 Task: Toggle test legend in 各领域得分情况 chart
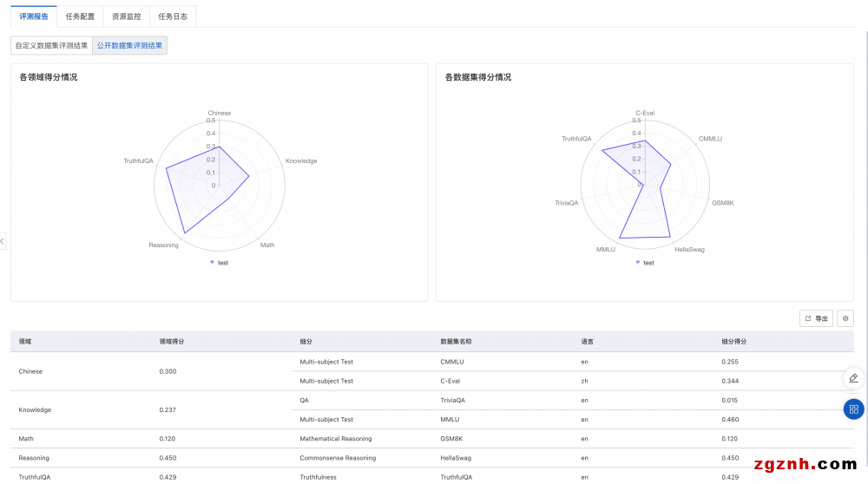tap(219, 262)
